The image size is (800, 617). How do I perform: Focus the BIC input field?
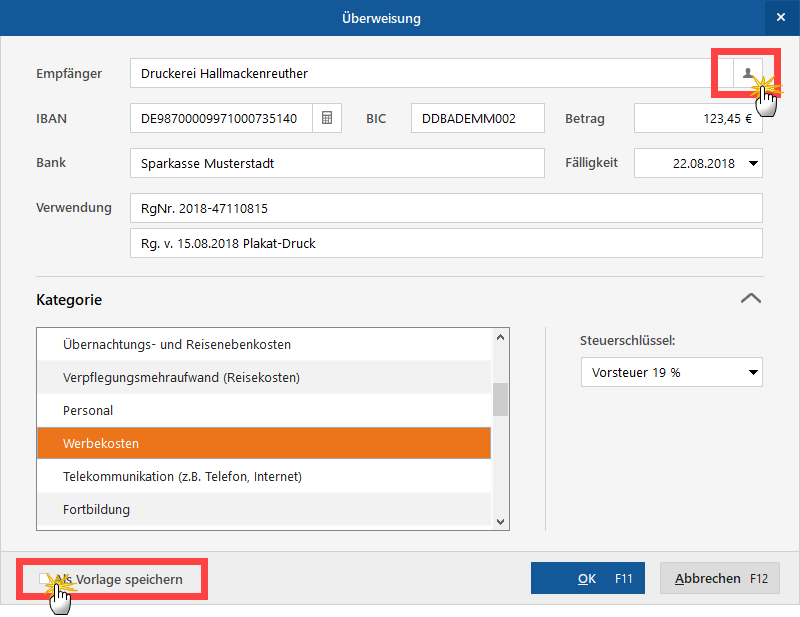click(x=478, y=118)
